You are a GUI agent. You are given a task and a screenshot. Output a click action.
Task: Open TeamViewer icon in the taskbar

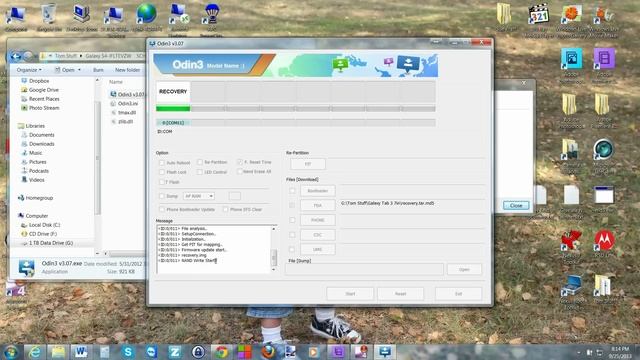click(151, 351)
